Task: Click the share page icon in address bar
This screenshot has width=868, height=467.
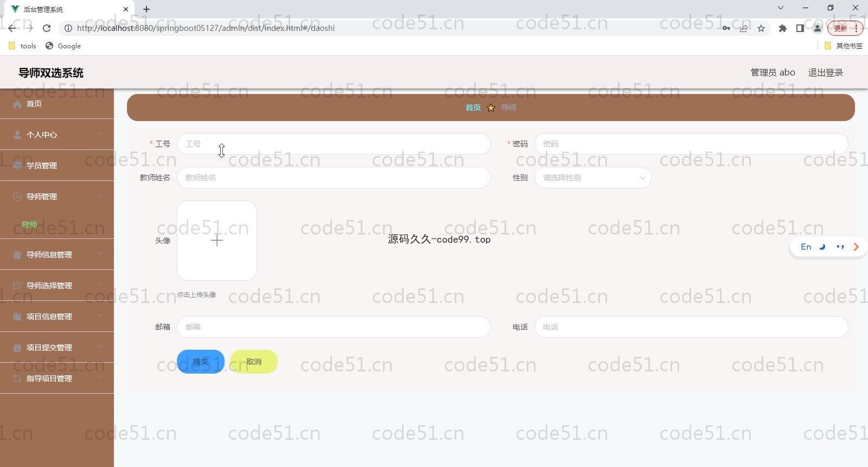Action: pyautogui.click(x=744, y=28)
